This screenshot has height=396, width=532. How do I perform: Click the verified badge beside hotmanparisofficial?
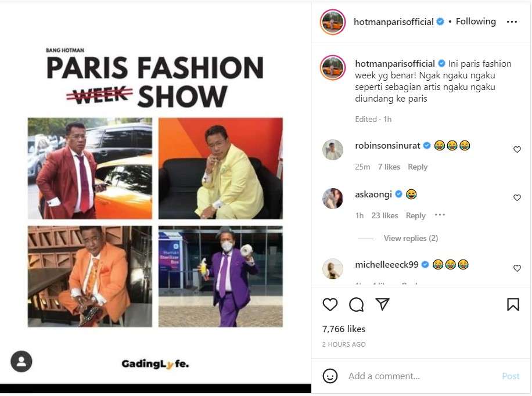tap(440, 21)
